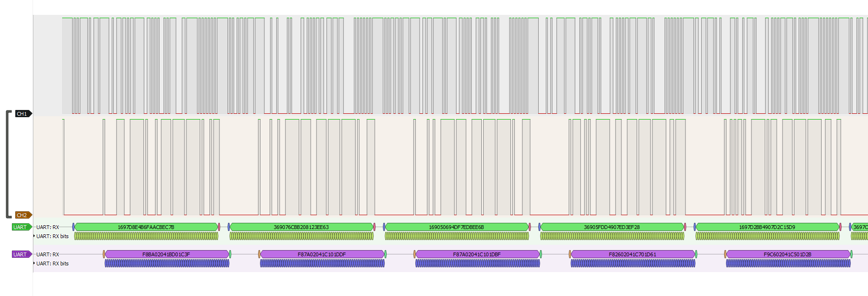868x296 pixels.
Task: Select decoded packet 169050694DF7EDBEE6B
Action: (x=456, y=227)
